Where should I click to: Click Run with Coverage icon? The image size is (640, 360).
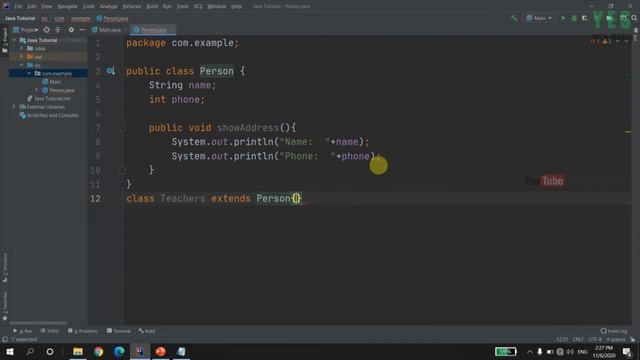pos(585,18)
